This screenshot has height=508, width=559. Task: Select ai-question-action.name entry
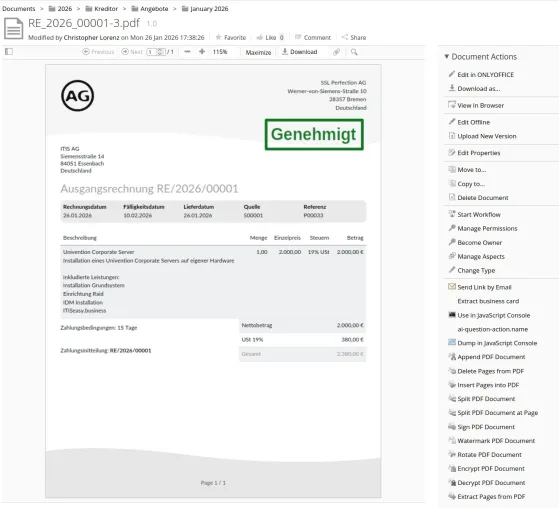coord(493,329)
